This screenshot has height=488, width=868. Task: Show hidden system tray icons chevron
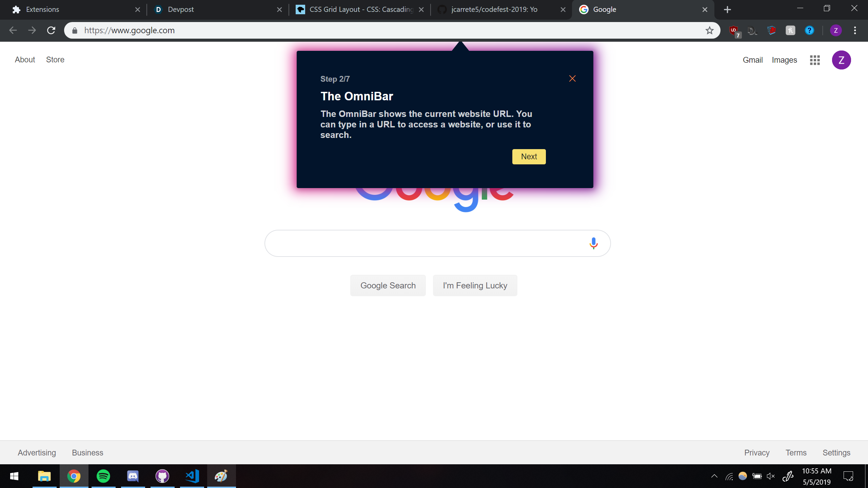(x=714, y=476)
